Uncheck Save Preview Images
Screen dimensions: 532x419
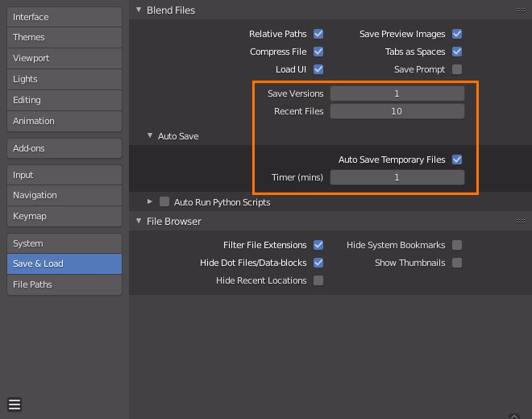(x=457, y=34)
